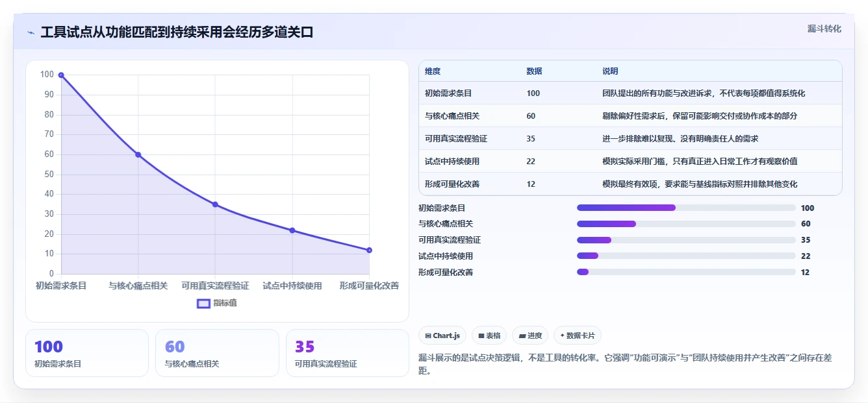Screen dimensions: 868x403
Task: Click the lightning icon beside the title
Action: (x=31, y=32)
